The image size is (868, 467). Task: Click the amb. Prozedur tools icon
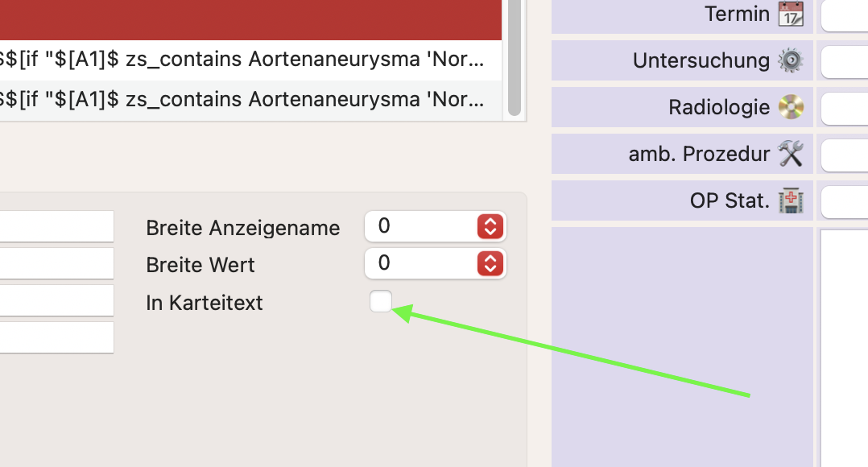click(791, 153)
